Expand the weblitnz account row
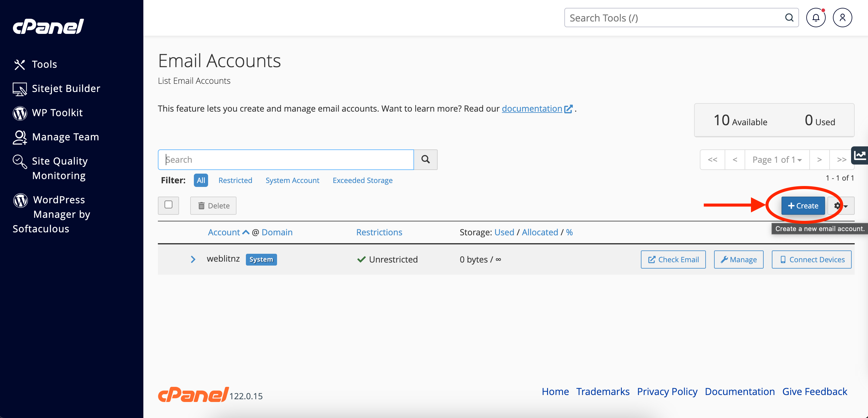This screenshot has height=418, width=868. pos(193,259)
